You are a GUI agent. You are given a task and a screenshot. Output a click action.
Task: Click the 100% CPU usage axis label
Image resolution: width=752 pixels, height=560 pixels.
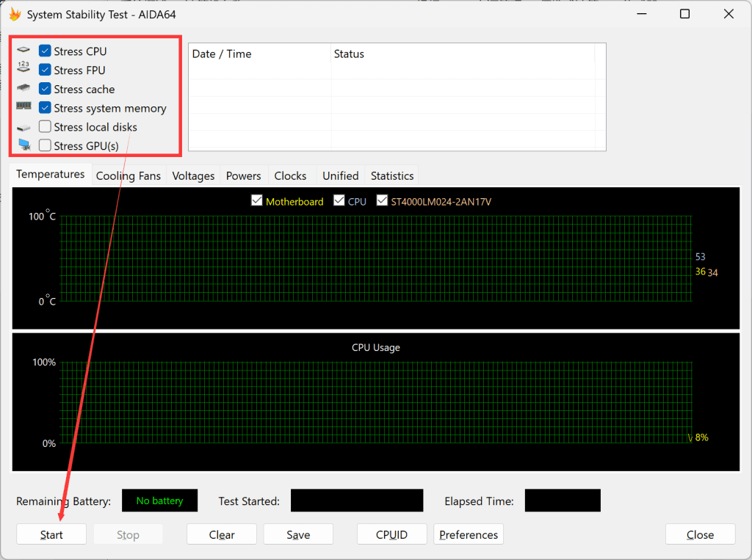44,362
